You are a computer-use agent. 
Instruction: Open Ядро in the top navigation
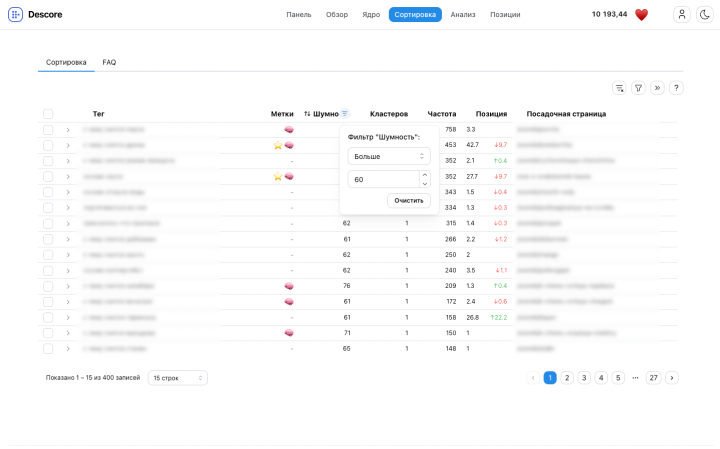(371, 15)
